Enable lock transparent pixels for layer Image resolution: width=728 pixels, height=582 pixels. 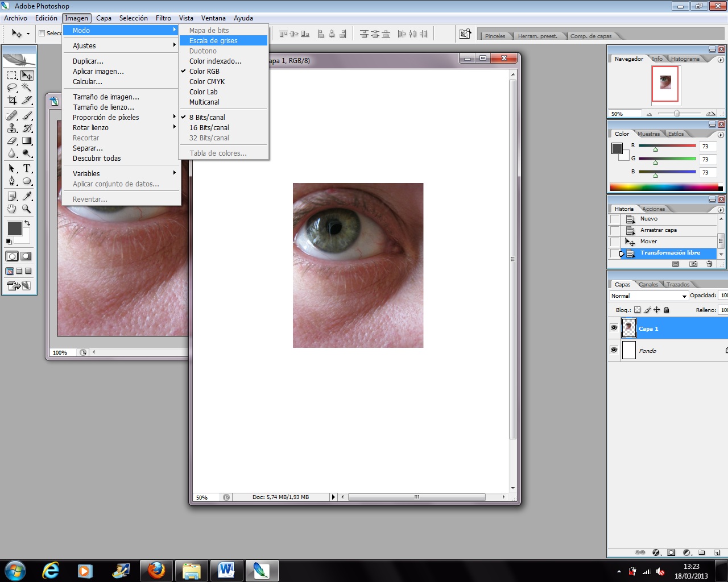tap(637, 310)
